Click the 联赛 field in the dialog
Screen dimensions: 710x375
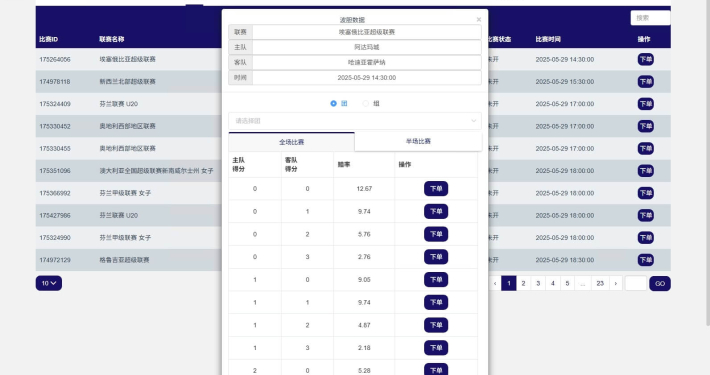point(367,32)
